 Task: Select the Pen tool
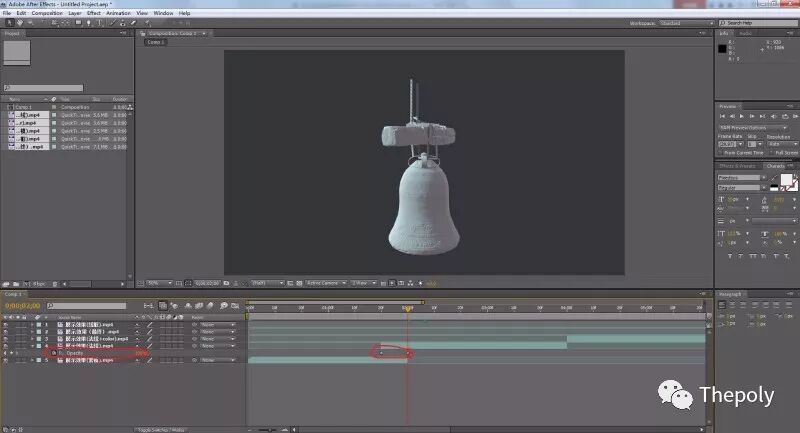(88, 23)
